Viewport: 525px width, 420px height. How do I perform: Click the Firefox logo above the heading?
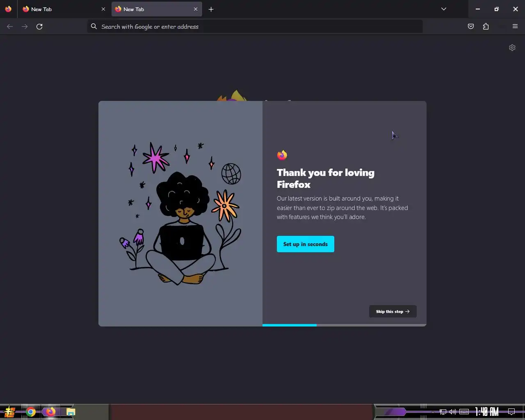(x=282, y=155)
